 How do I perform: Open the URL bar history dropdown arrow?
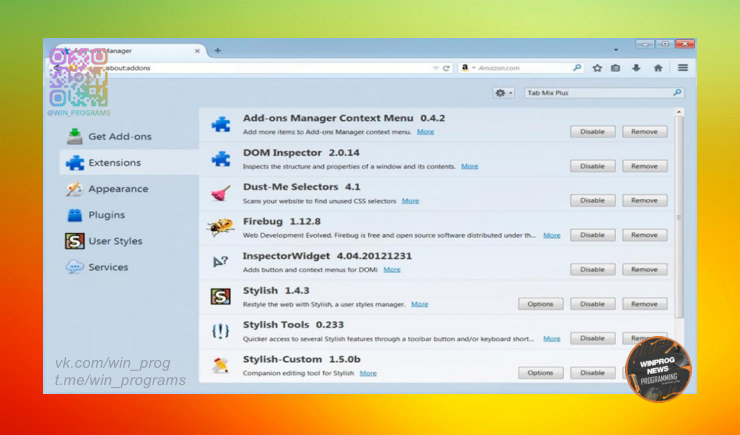(x=436, y=68)
